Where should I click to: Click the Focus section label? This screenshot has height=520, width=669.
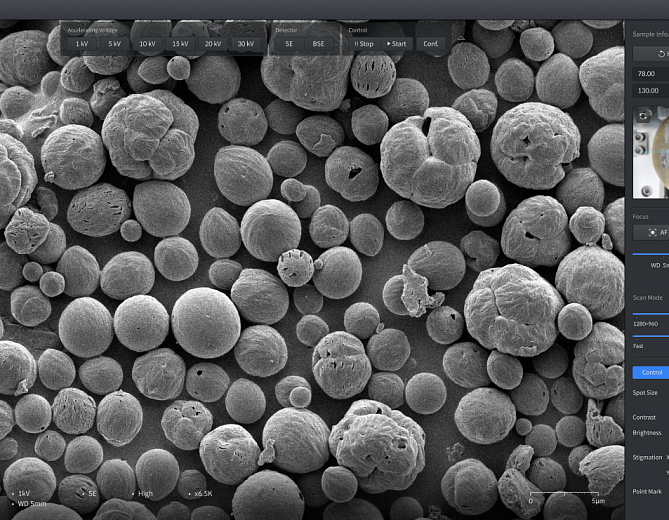click(x=640, y=217)
